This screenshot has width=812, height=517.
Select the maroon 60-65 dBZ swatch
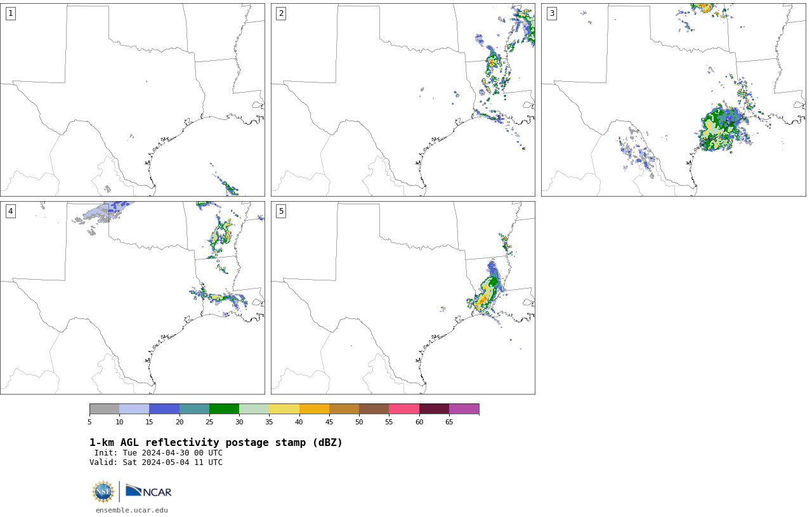434,409
